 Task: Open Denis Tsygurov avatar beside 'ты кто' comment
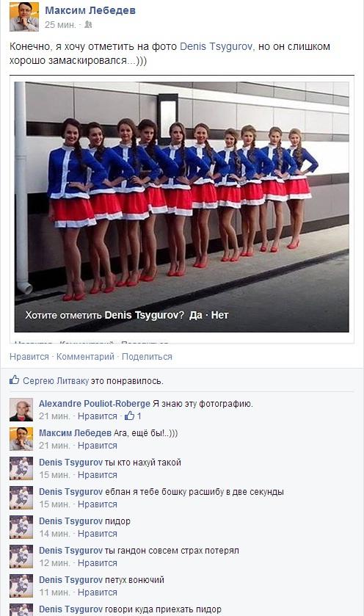21,468
